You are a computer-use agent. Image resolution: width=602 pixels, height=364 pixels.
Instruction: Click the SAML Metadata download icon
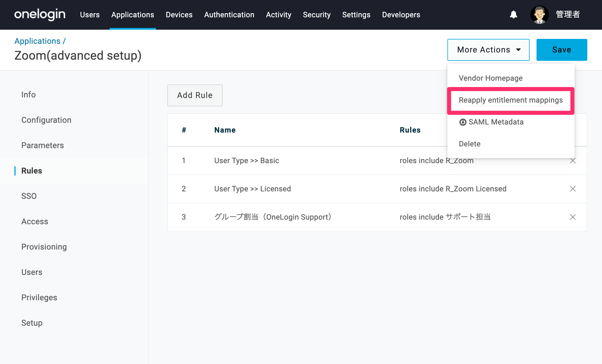click(463, 122)
